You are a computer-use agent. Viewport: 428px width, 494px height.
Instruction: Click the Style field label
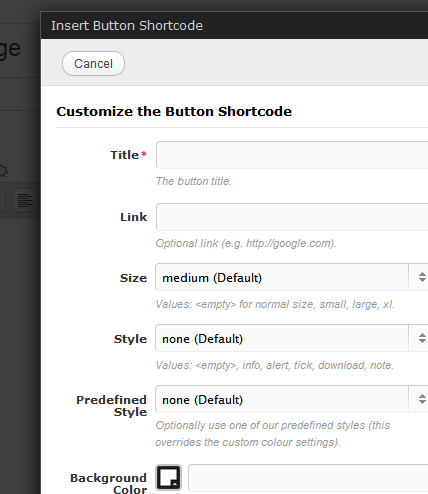click(x=130, y=339)
